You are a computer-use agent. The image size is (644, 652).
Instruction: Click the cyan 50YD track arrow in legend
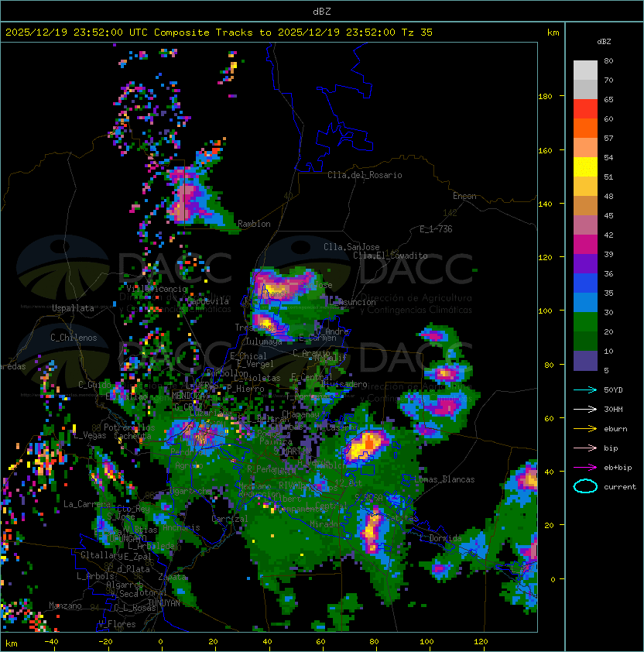click(x=585, y=390)
